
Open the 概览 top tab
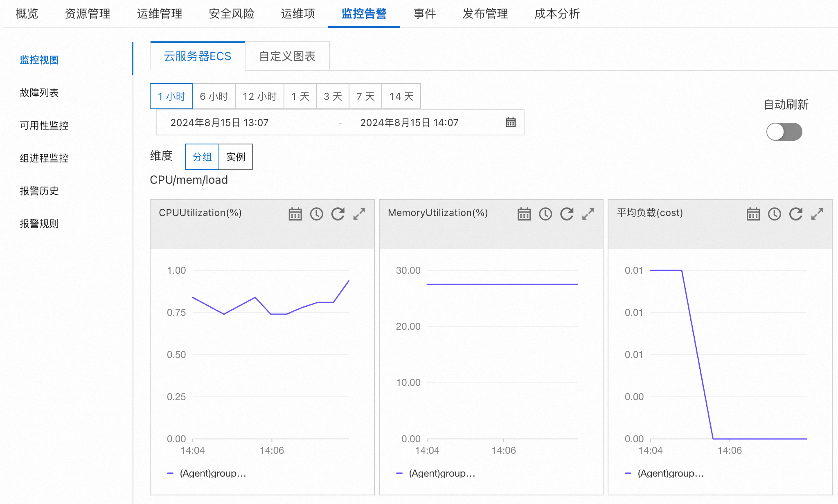click(x=27, y=14)
